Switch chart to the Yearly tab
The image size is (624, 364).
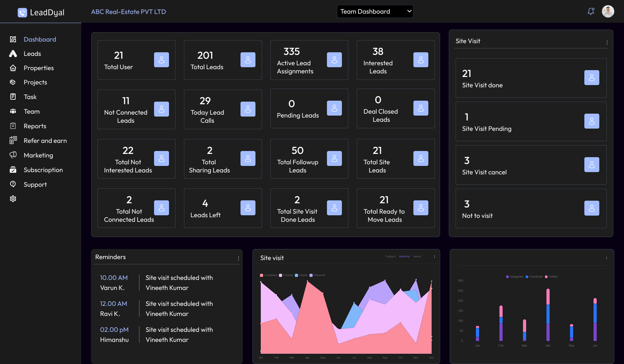pos(417,257)
